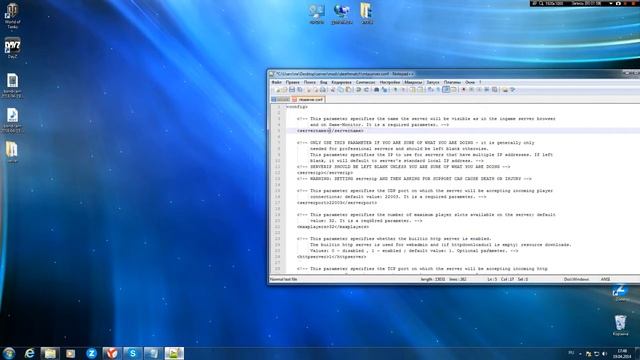The width and height of the screenshot is (640, 360).
Task: Click the Playback macro toolbar icon
Action: (479, 89)
